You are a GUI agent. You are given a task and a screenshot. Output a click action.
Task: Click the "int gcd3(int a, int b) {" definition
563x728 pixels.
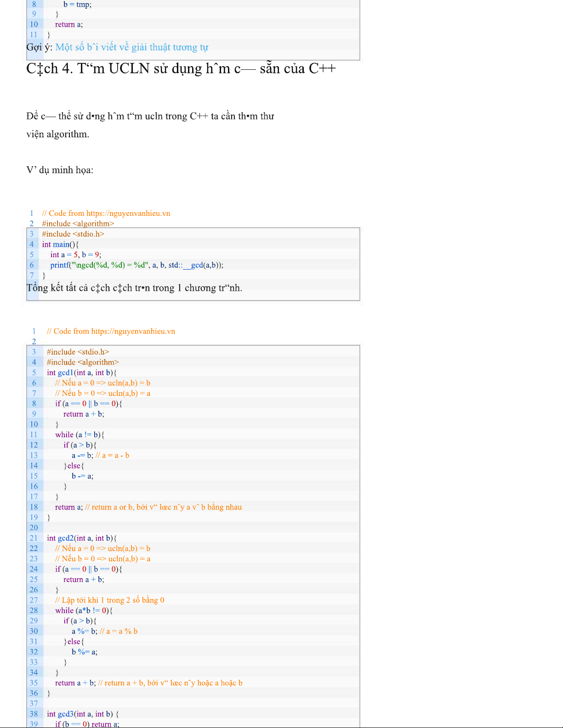coord(83,714)
